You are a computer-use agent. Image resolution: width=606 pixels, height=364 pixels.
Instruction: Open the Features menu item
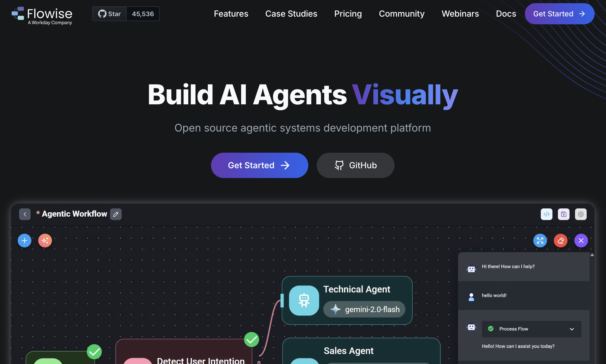231,14
